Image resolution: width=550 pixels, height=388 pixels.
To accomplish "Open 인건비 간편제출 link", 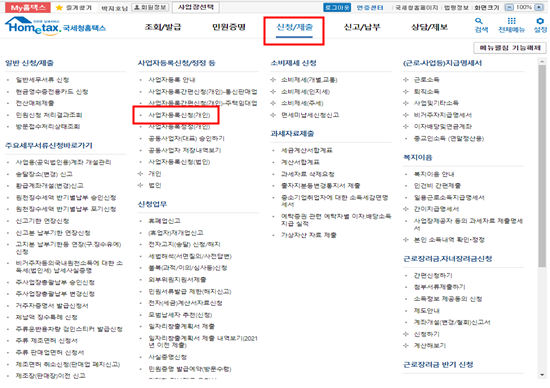I will point(437,185).
